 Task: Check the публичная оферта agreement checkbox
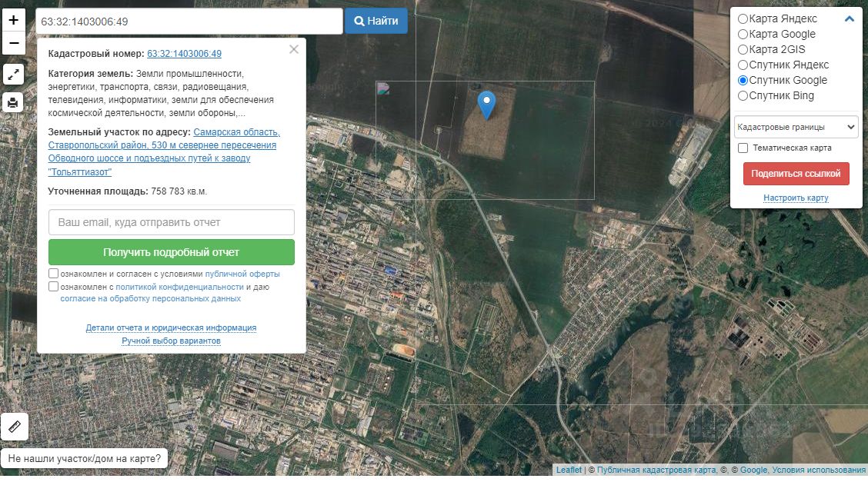point(54,274)
